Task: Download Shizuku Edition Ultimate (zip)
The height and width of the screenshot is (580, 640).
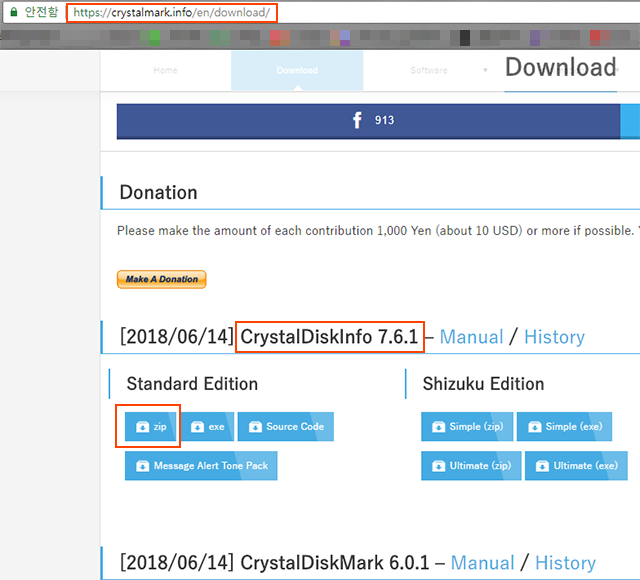Action: 471,466
